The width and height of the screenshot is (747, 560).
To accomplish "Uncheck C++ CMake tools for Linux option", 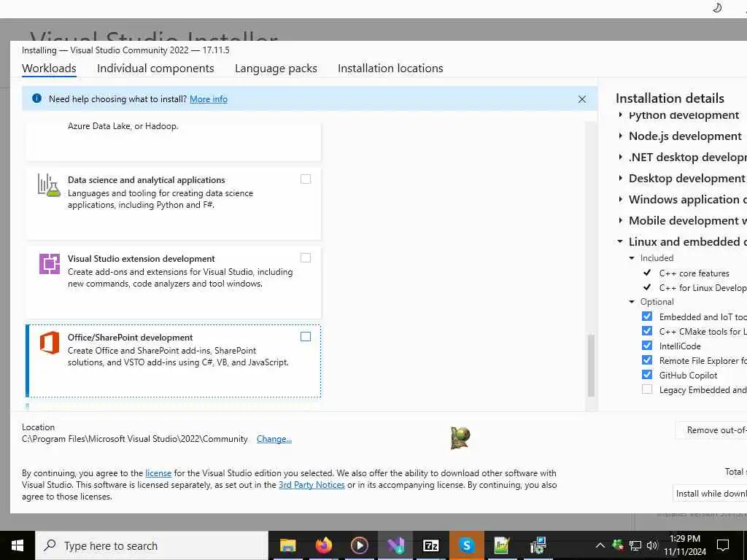I will (x=647, y=331).
